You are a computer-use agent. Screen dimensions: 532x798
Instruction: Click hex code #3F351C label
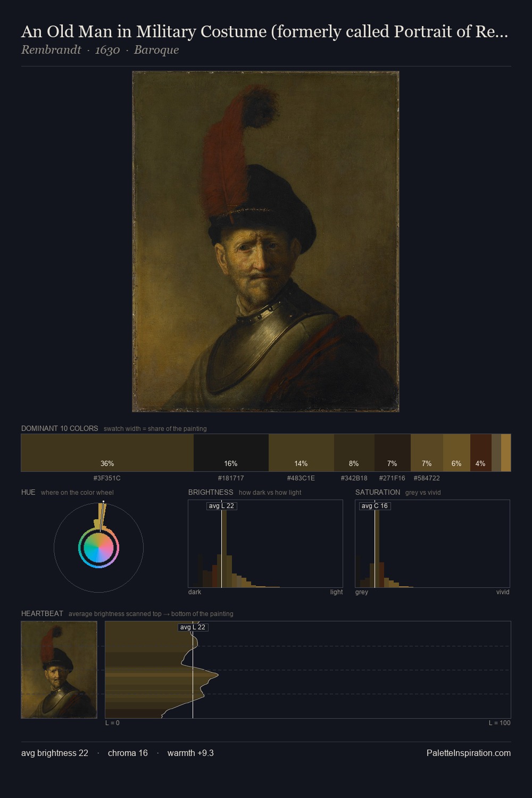(107, 478)
